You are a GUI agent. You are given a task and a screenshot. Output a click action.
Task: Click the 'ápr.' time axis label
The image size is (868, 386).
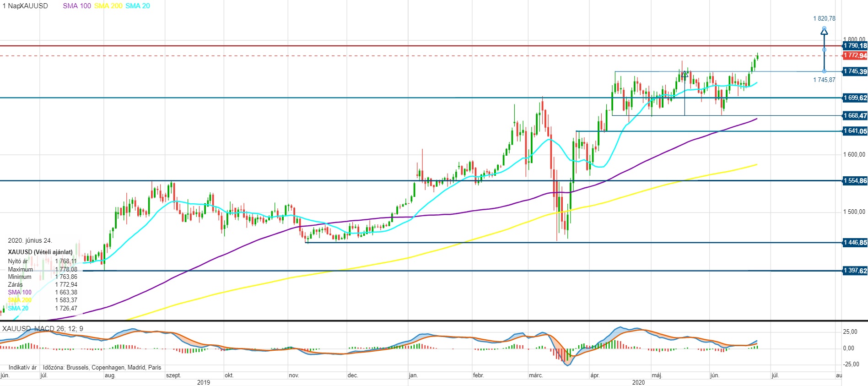pos(595,375)
